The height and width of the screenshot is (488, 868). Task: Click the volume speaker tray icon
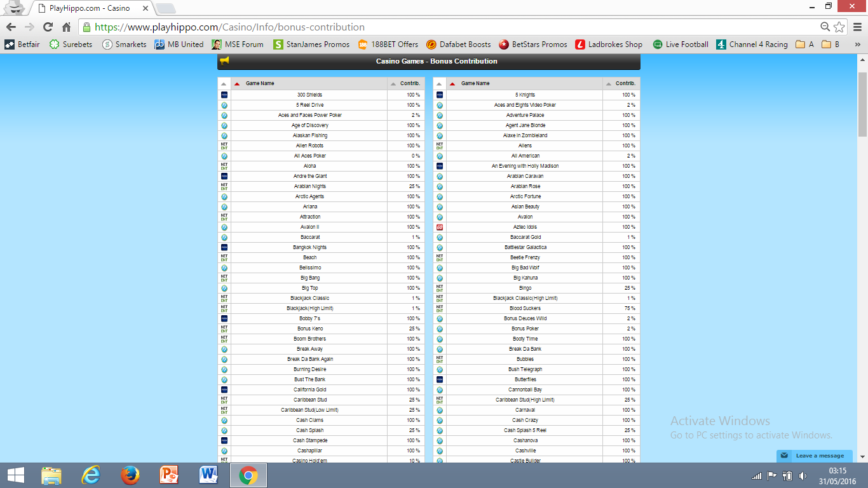tap(803, 476)
